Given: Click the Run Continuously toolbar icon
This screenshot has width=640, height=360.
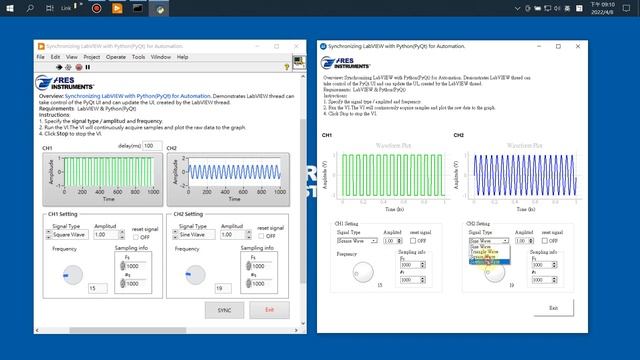Looking at the screenshot, I should pos(69,67).
